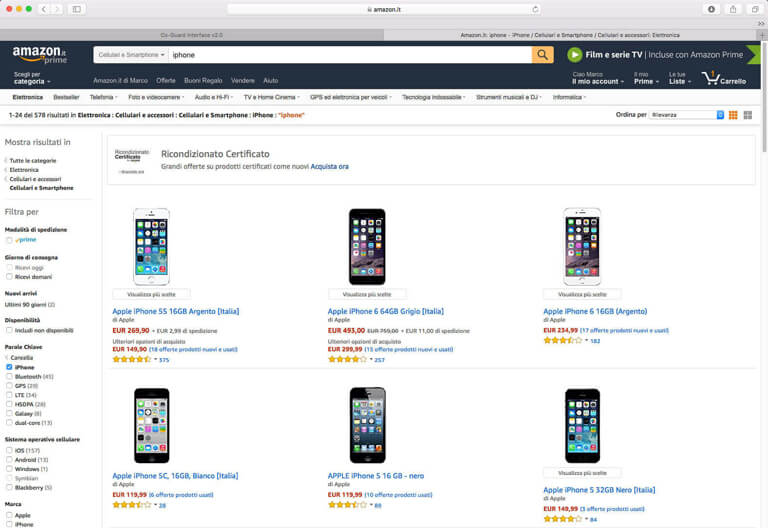Click the Safari sidebar toggle icon
This screenshot has width=768, height=528.
point(77,9)
